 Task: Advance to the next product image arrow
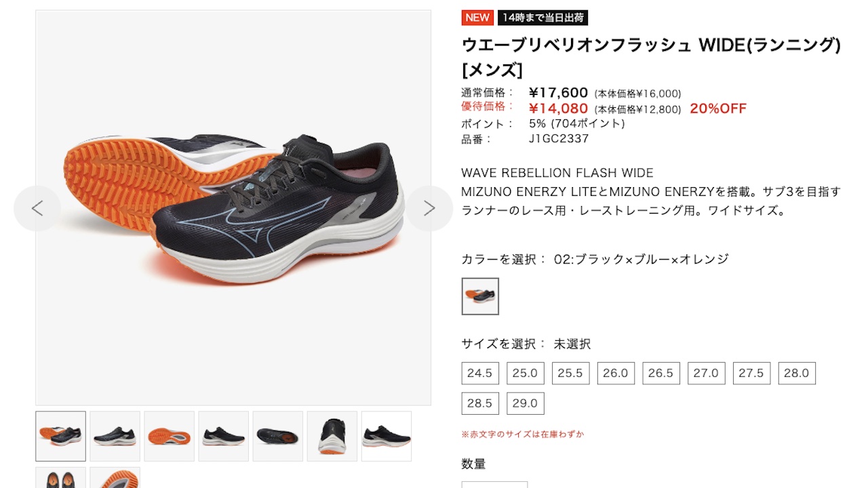tap(429, 208)
